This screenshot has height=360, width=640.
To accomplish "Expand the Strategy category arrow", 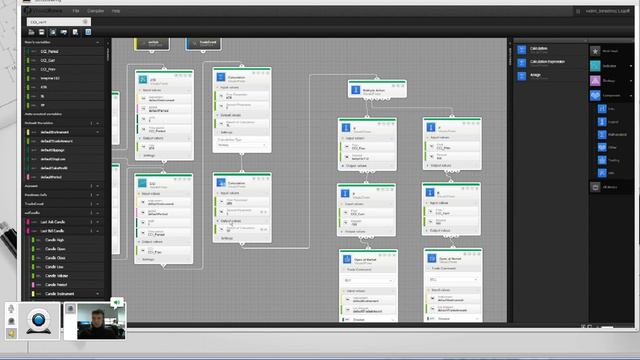I will pyautogui.click(x=631, y=81).
